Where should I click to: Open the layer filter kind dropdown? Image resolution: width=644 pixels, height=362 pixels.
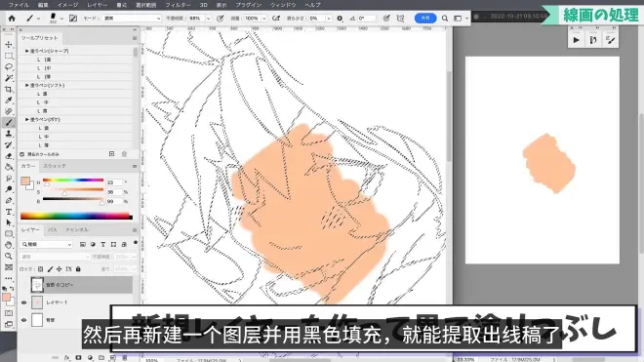point(47,244)
